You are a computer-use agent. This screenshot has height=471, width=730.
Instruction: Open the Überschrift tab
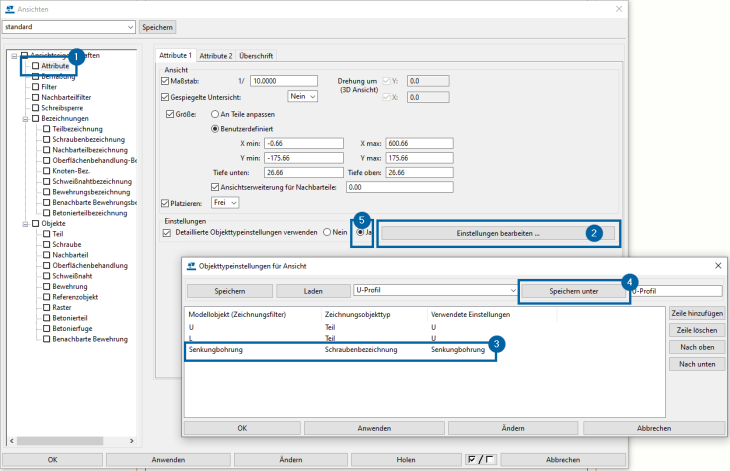tap(256, 55)
